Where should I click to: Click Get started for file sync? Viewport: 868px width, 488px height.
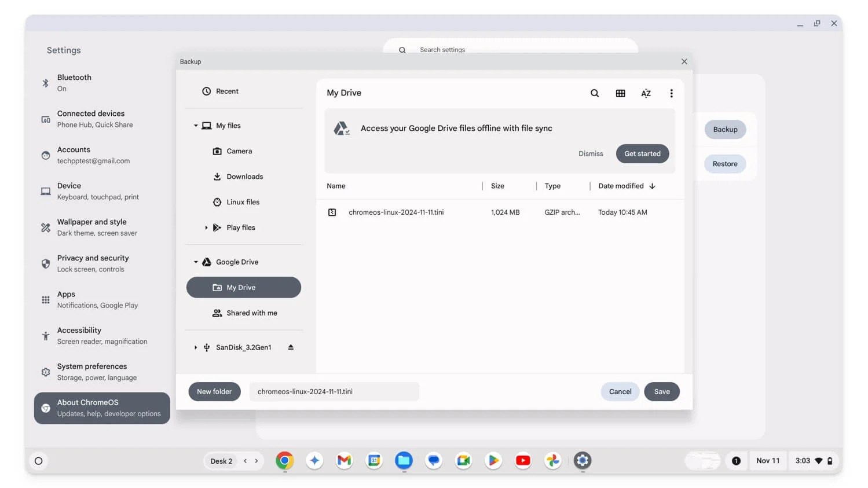642,154
